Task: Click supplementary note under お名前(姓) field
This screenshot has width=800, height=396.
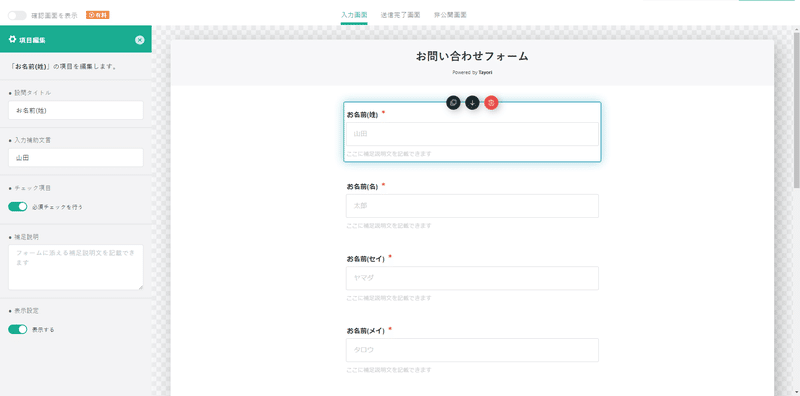Action: coord(389,154)
